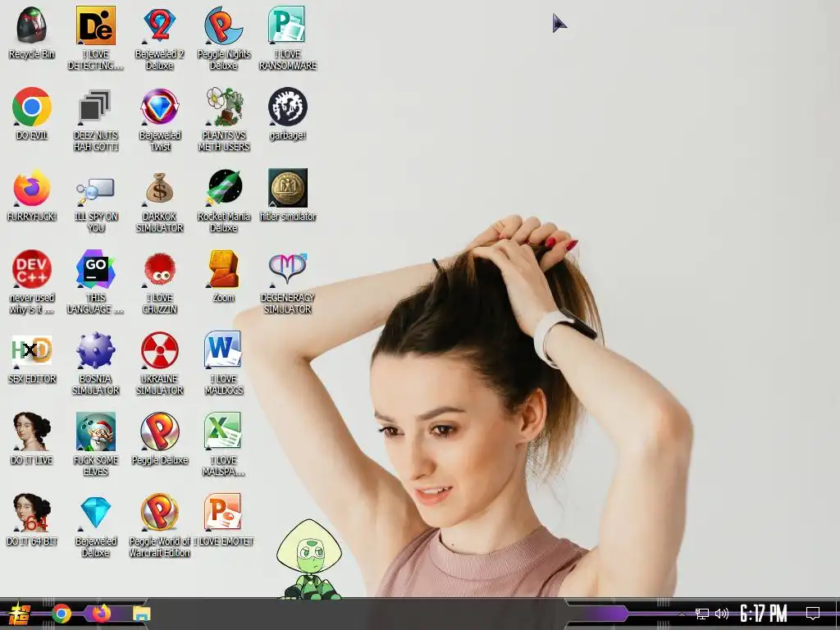Image resolution: width=840 pixels, height=630 pixels.
Task: Launch the money bag DARKOK SIMULATOR icon
Action: (x=160, y=188)
